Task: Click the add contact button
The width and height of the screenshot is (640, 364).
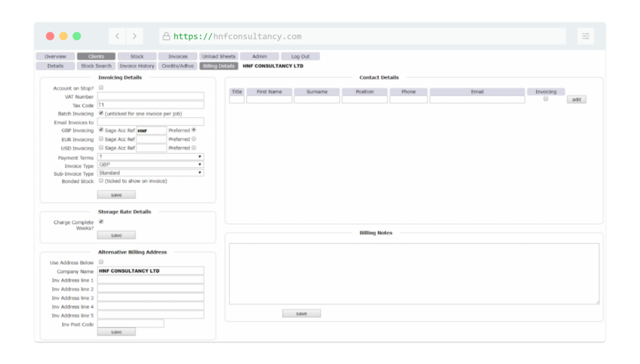Action: tap(576, 99)
